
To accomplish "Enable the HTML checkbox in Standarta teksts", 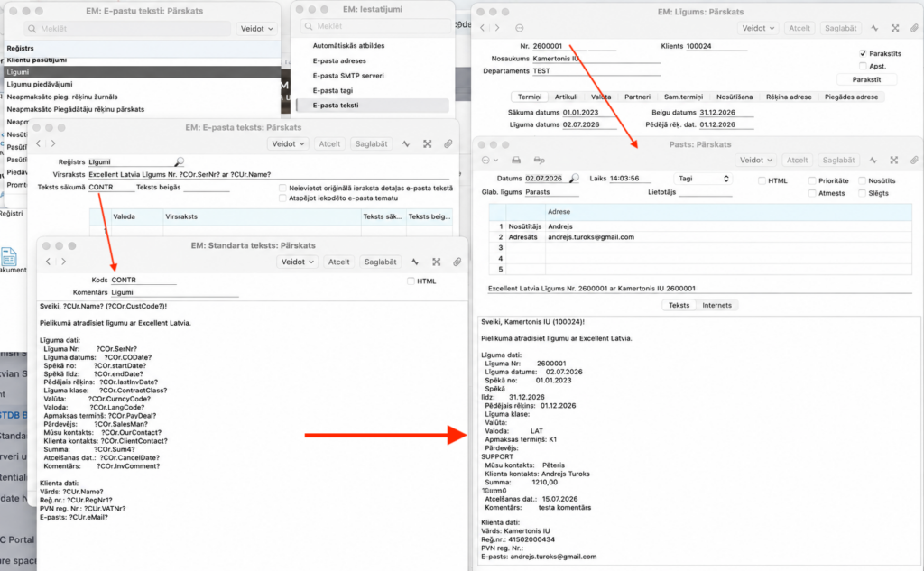I will tap(411, 281).
